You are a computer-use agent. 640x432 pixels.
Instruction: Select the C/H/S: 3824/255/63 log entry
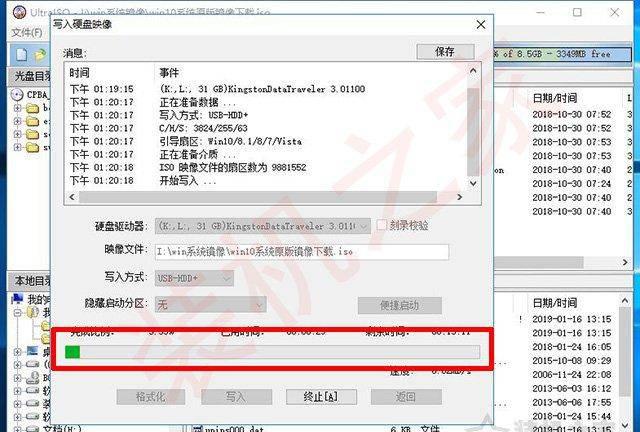pyautogui.click(x=203, y=128)
